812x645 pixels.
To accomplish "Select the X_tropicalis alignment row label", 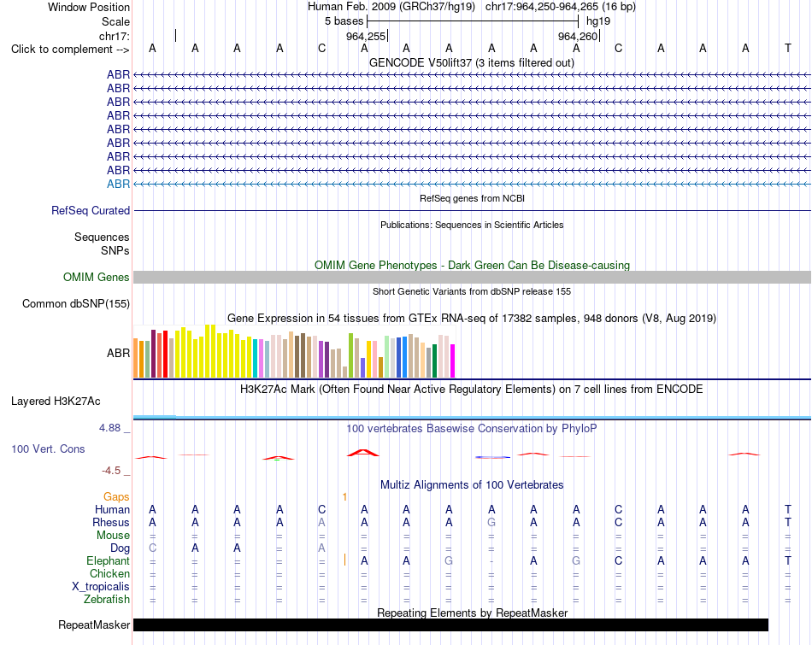I will click(101, 587).
